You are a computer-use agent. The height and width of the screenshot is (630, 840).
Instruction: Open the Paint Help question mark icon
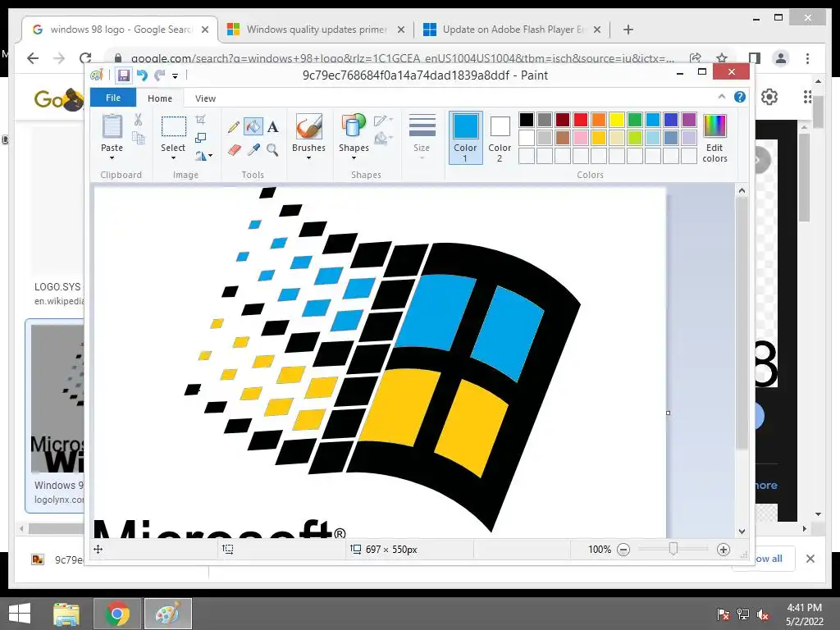740,97
